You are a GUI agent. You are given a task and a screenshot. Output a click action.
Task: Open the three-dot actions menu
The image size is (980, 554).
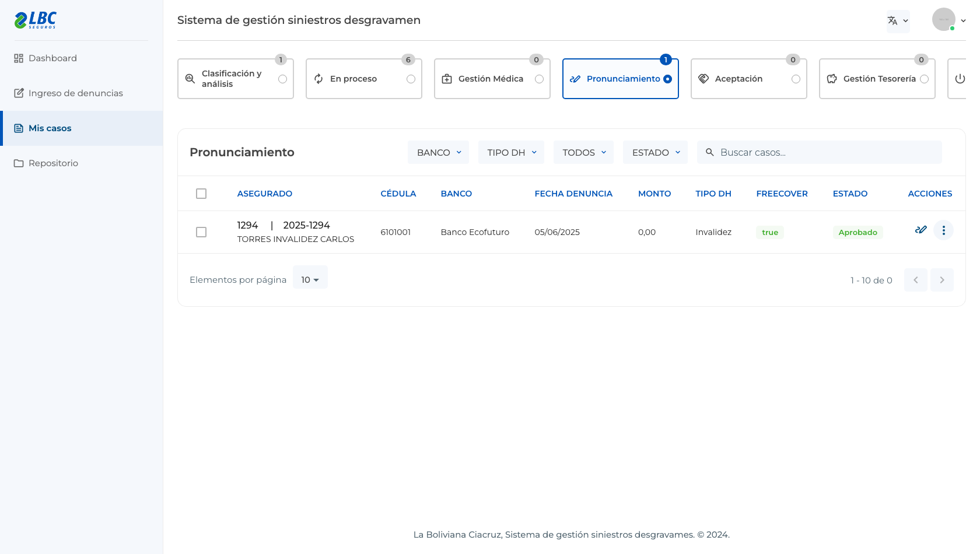943,230
